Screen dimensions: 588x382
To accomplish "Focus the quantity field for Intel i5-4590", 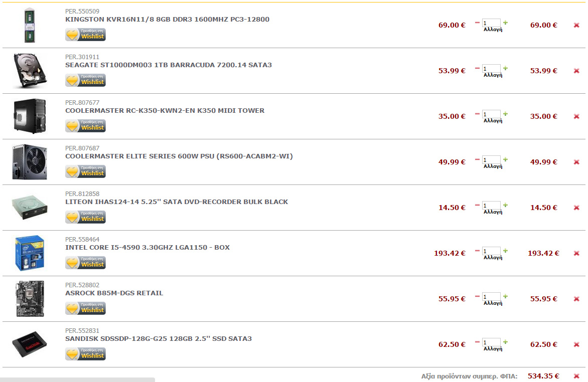I will click(491, 251).
